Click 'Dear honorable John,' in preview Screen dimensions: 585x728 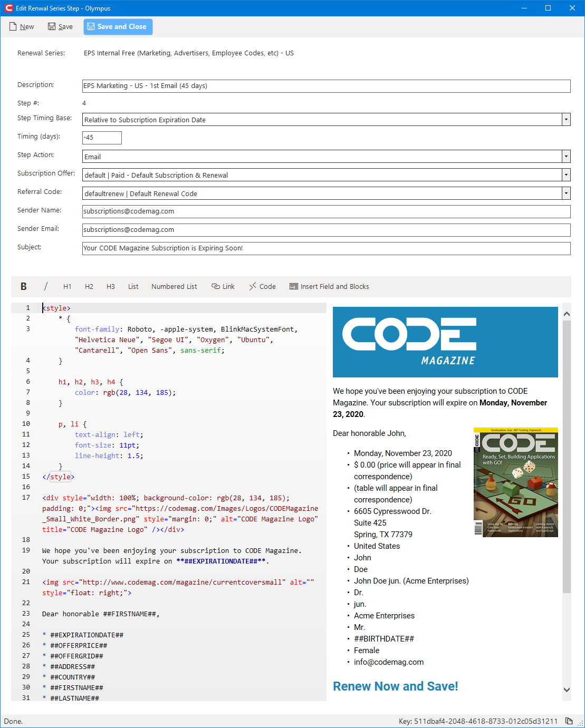pyautogui.click(x=369, y=433)
